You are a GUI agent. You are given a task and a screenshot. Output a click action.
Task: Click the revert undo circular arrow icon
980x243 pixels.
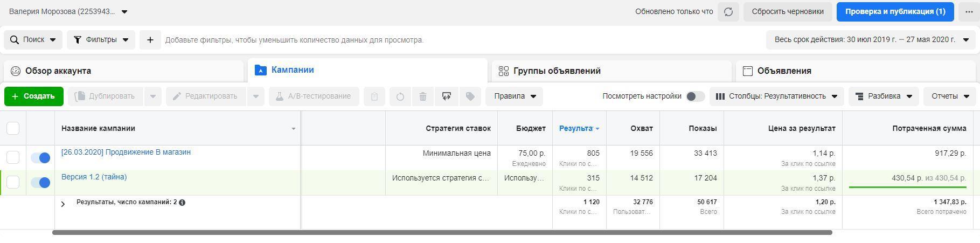tap(400, 96)
